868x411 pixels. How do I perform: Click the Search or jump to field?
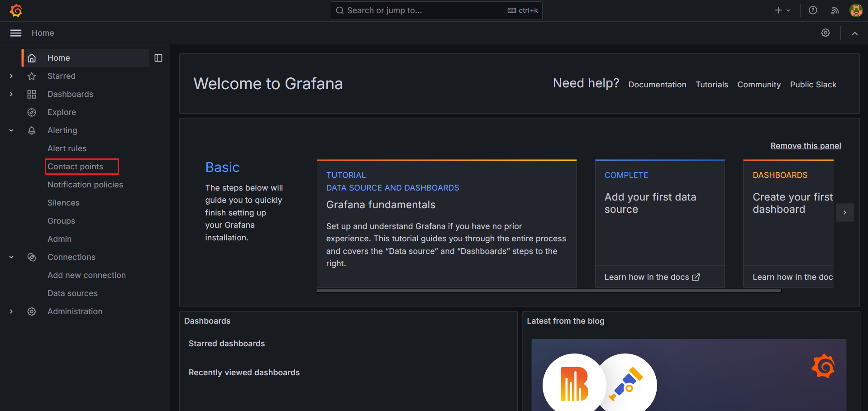pos(436,10)
